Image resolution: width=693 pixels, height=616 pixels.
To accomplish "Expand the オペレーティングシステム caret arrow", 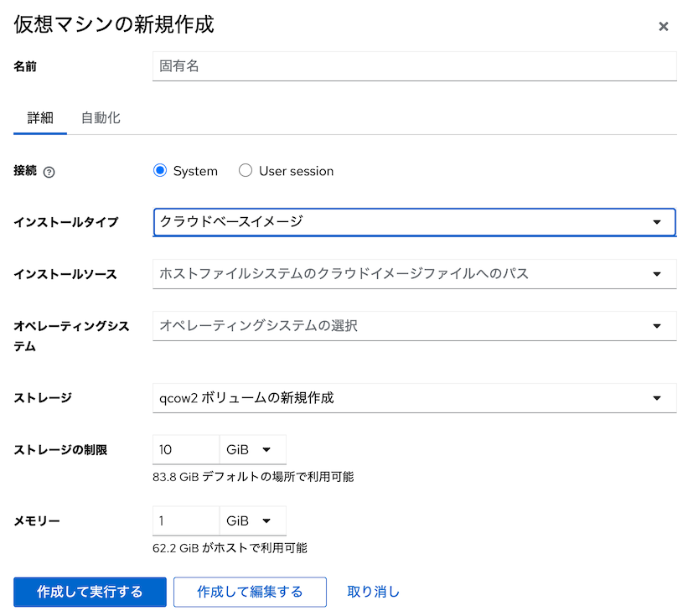I will 657,326.
